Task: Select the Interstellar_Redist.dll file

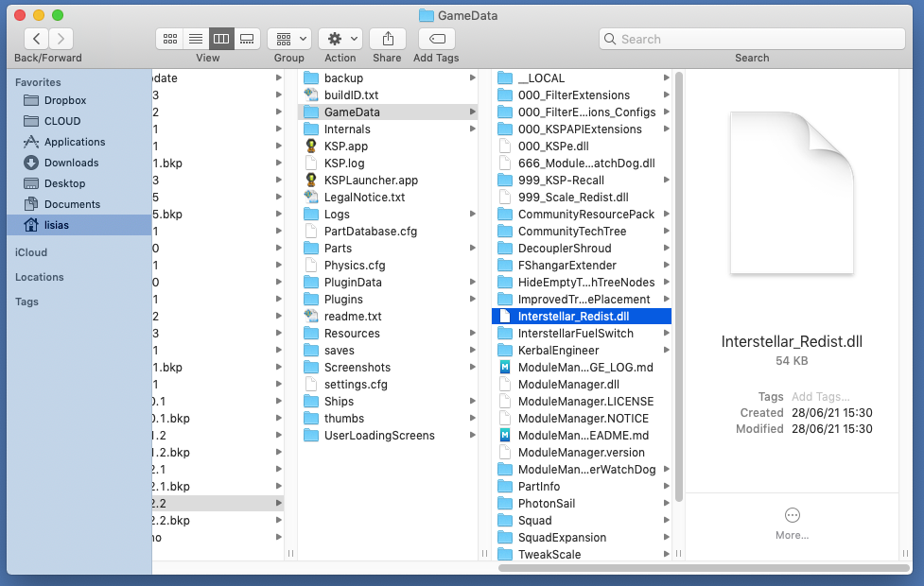Action: point(581,317)
